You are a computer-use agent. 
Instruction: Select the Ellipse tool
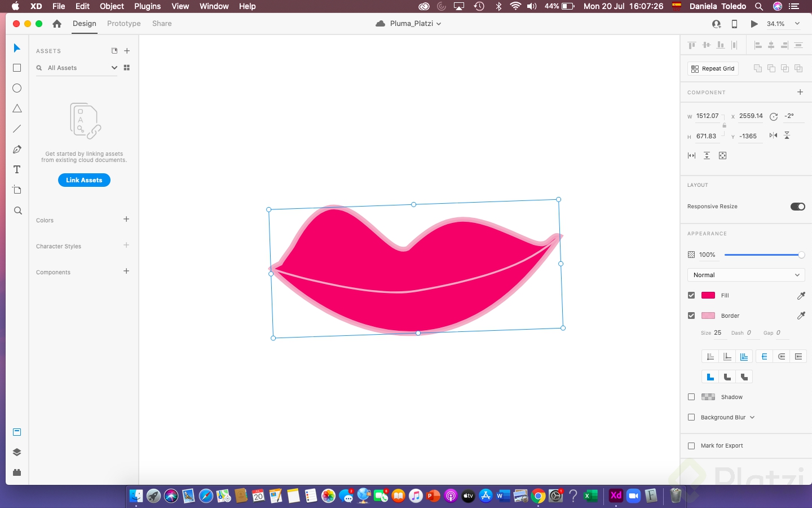pos(16,88)
